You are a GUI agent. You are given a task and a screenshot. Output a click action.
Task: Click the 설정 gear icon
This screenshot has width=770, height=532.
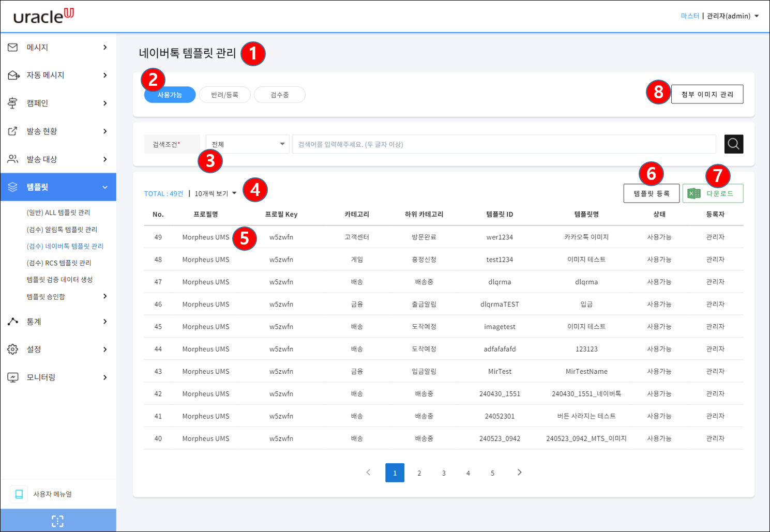[x=13, y=349]
